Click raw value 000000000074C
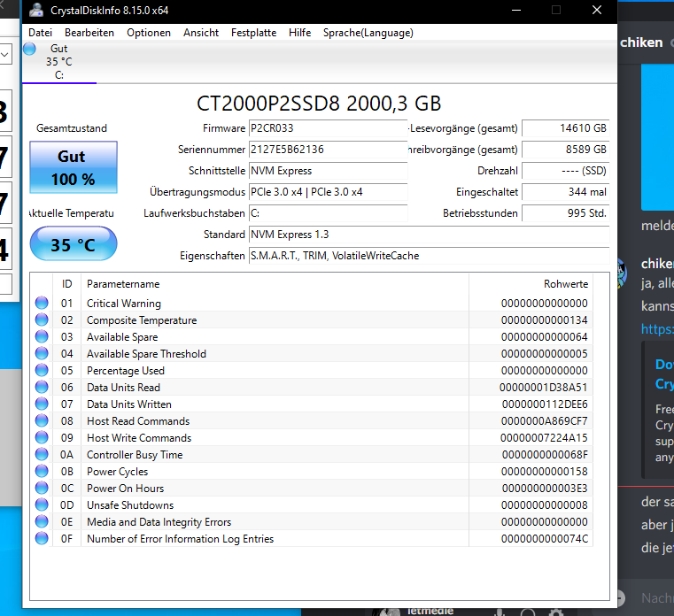The height and width of the screenshot is (616, 674). point(545,539)
